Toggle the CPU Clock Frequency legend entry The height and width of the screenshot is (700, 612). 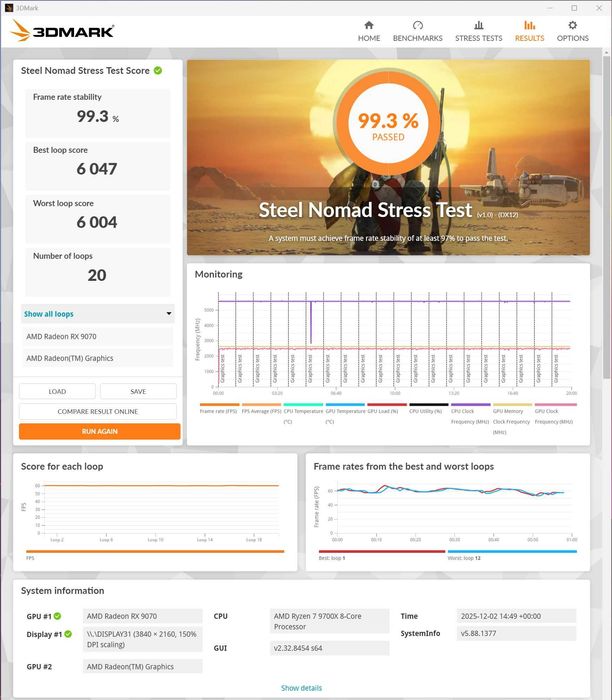coord(470,416)
